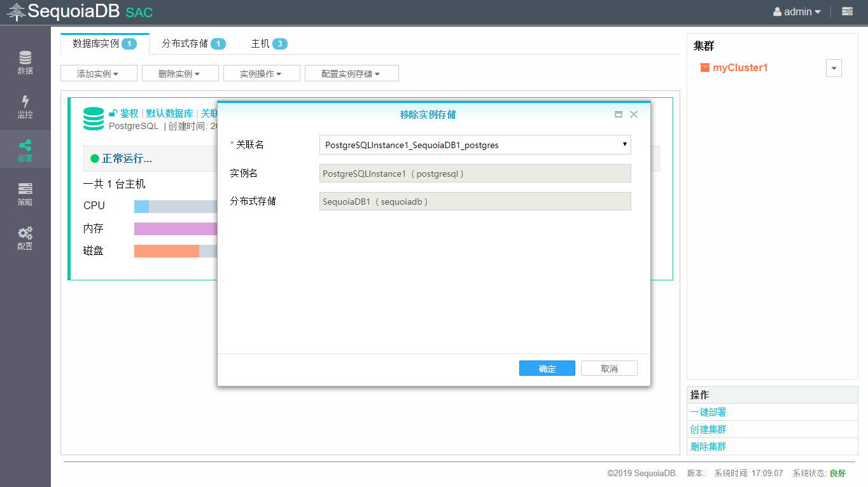Click the 确定 confirm button

[x=547, y=369]
